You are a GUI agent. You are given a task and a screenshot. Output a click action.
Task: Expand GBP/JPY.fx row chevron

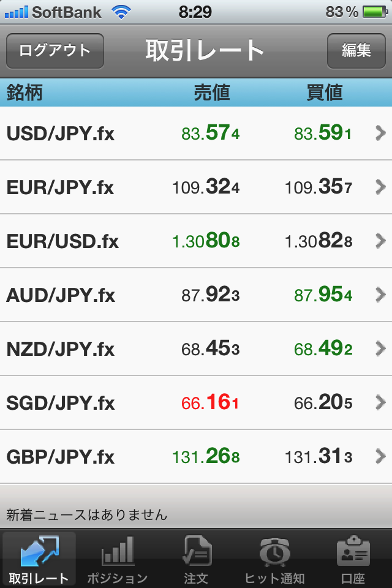[x=380, y=456]
